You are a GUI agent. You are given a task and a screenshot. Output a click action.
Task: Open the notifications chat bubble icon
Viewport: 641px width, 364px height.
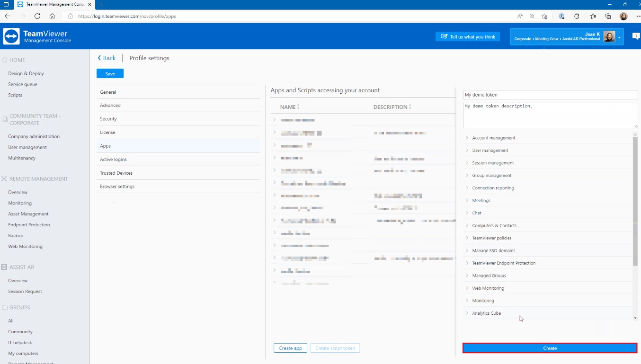(636, 36)
